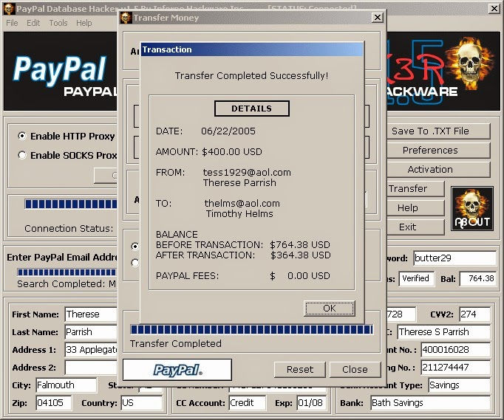Click the Address 1 input field
Viewport: 504px width, 420px height.
click(x=92, y=349)
